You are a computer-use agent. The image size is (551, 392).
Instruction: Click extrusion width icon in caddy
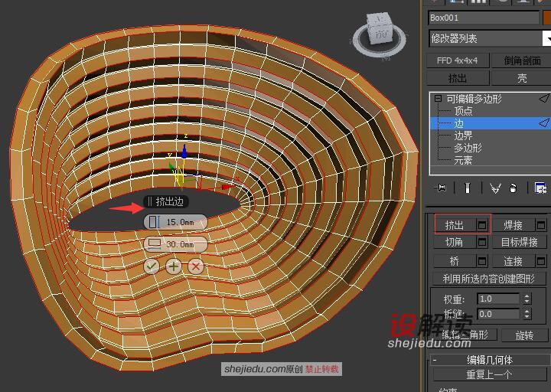(155, 244)
